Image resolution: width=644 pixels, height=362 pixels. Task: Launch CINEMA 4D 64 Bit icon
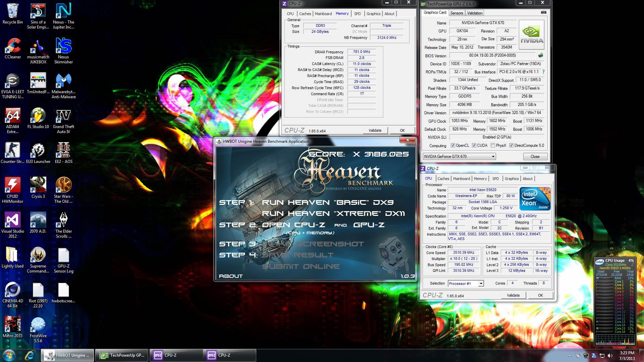(x=13, y=295)
